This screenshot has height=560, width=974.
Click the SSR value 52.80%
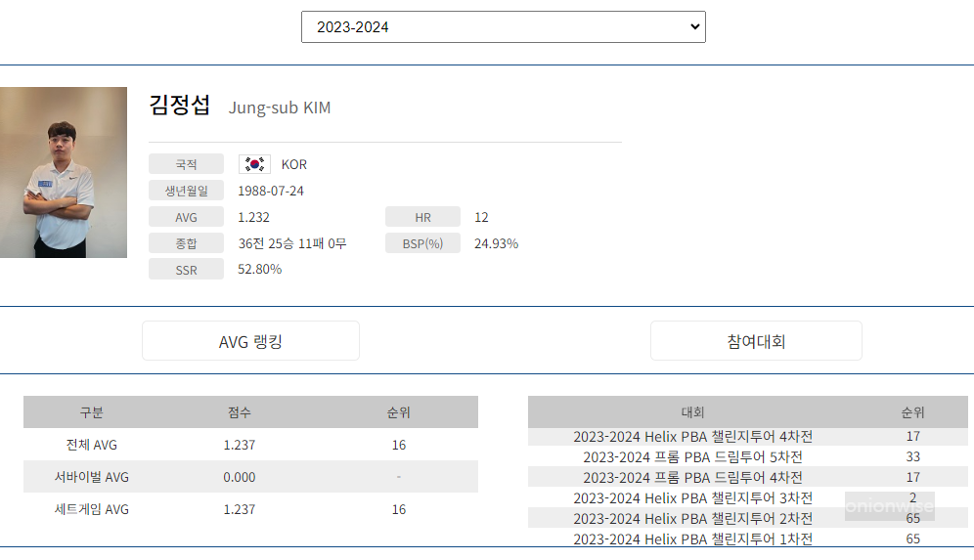(x=260, y=270)
